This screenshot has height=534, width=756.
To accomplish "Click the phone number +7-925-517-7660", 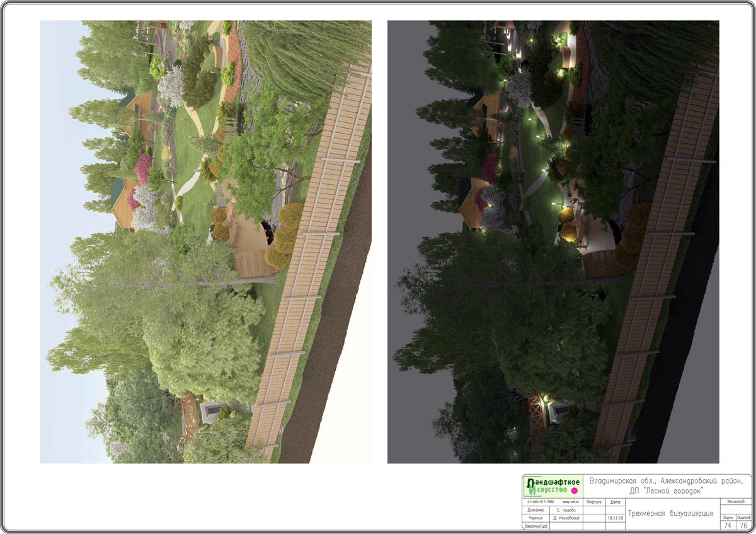I will coord(541,502).
